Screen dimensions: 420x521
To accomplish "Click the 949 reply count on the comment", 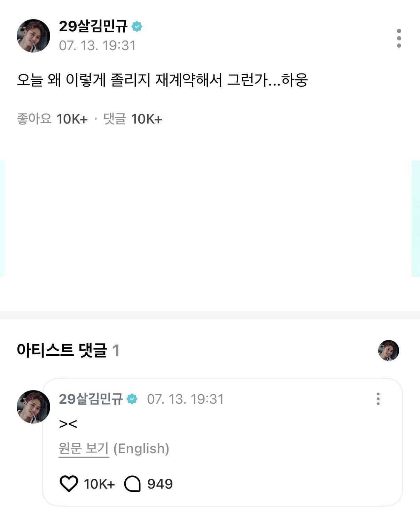I will click(160, 484).
